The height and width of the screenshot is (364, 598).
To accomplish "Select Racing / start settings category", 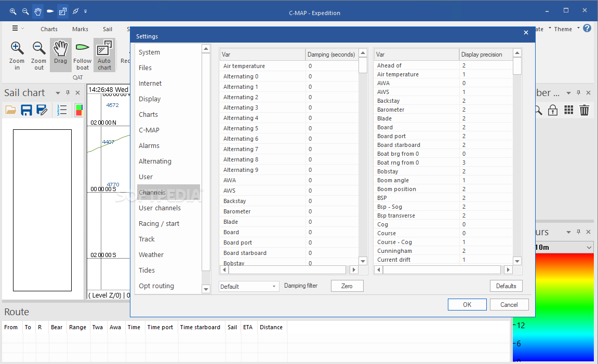I will [158, 224].
